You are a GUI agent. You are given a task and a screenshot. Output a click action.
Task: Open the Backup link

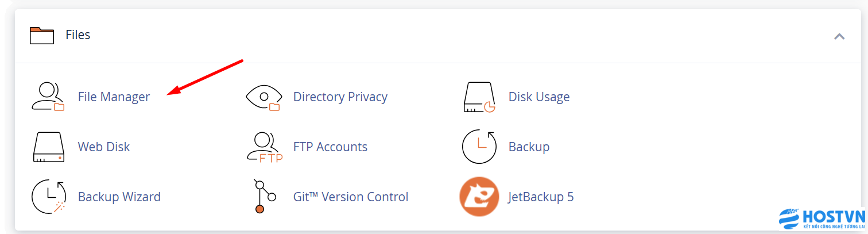click(529, 147)
